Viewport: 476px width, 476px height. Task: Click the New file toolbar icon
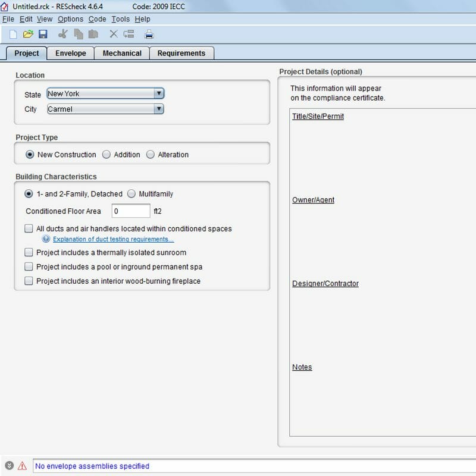point(13,34)
